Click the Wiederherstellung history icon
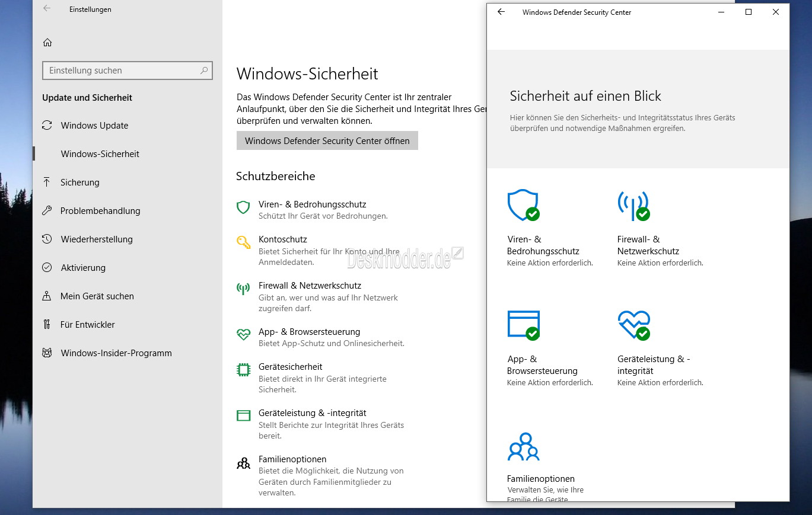Viewport: 812px width, 515px height. click(47, 239)
